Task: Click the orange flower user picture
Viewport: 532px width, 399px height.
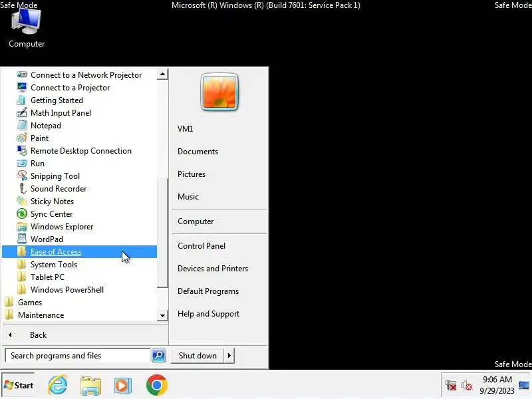Action: click(x=219, y=92)
